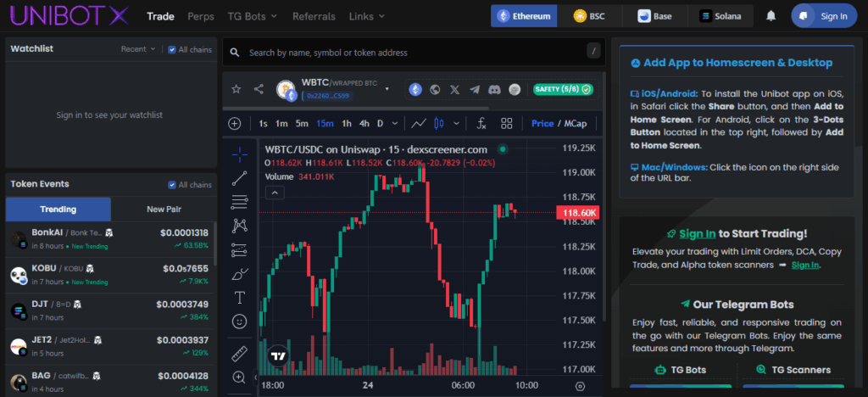Open the Referrals menu item
Image resolution: width=868 pixels, height=397 pixels.
[x=314, y=16]
